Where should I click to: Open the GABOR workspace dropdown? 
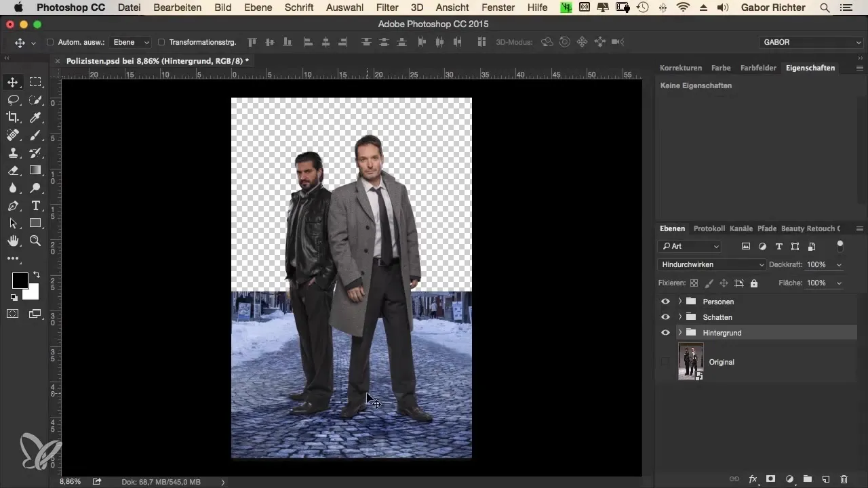(x=810, y=42)
